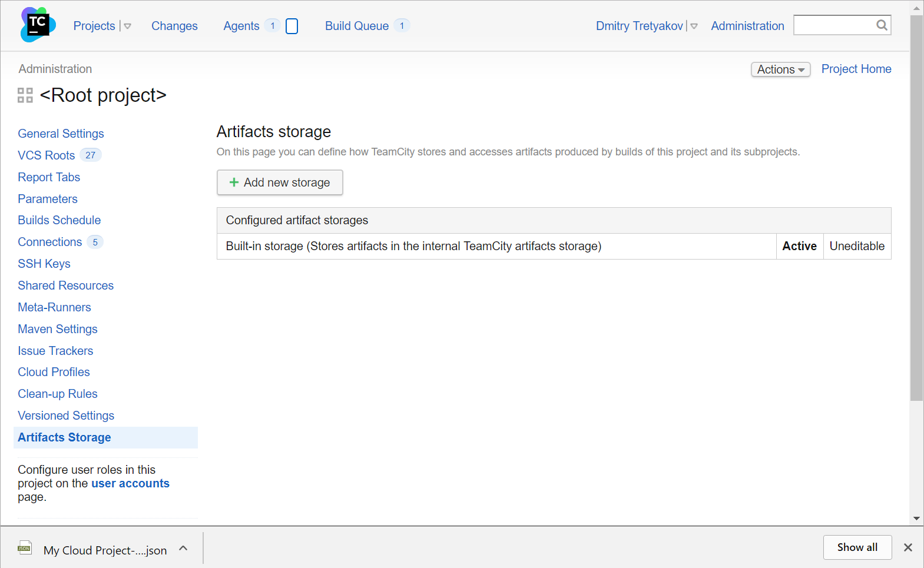Open Versioned Settings page
This screenshot has width=924, height=568.
[x=66, y=416]
